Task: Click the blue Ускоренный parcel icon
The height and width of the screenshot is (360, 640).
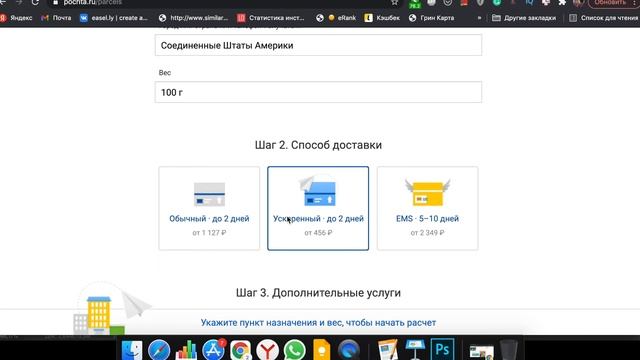Action: pyautogui.click(x=318, y=191)
